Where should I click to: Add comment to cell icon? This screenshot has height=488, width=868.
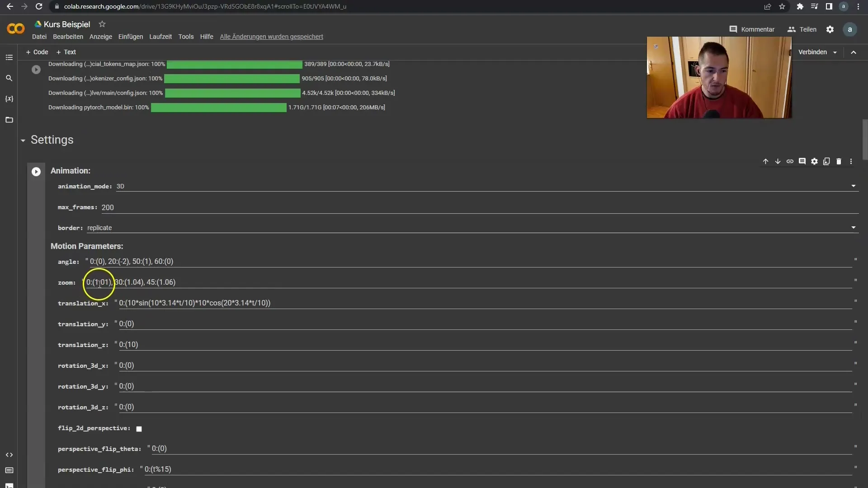[802, 161]
